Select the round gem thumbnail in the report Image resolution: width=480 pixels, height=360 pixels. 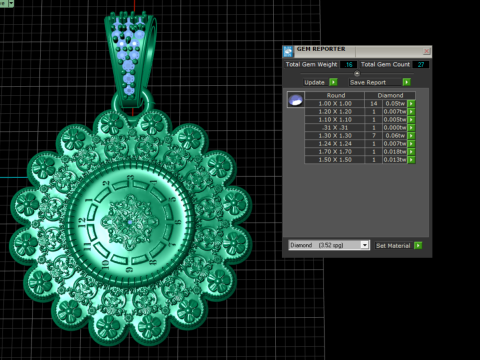[296, 100]
